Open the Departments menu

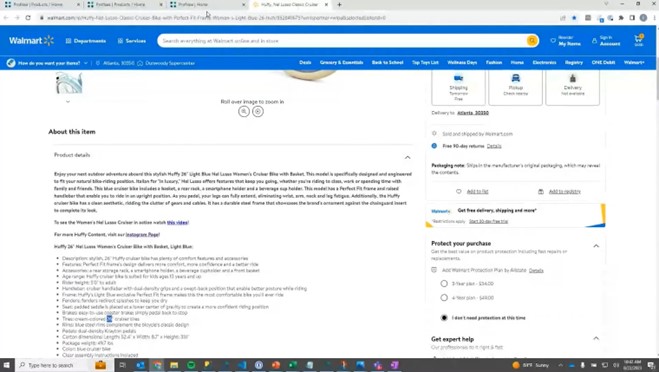click(86, 41)
